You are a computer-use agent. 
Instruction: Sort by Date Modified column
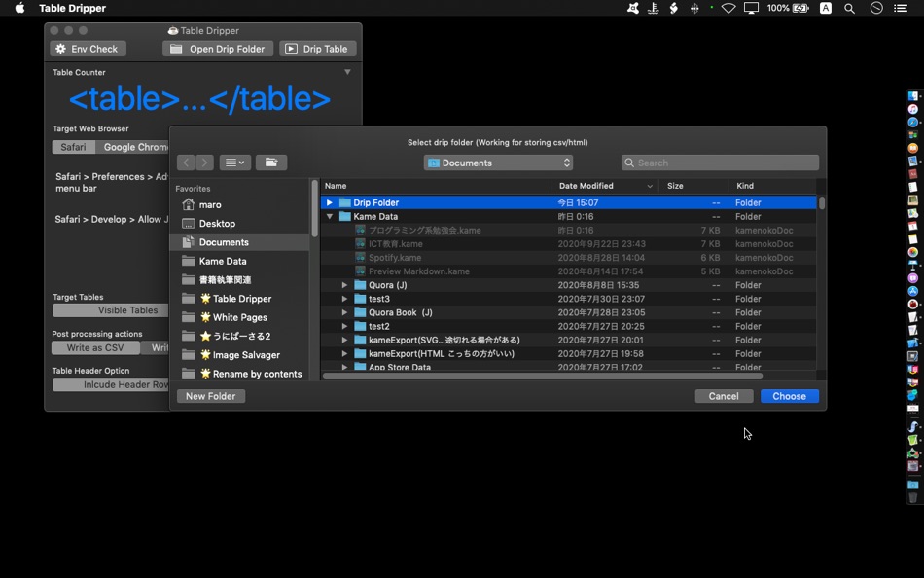click(606, 186)
